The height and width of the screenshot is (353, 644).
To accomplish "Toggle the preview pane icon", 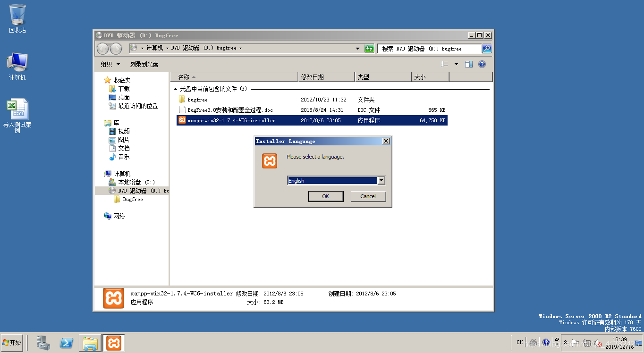I will click(469, 64).
